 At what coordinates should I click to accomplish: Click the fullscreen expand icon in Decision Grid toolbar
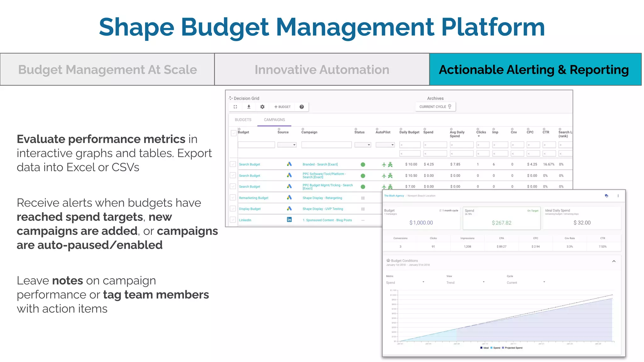(x=235, y=107)
